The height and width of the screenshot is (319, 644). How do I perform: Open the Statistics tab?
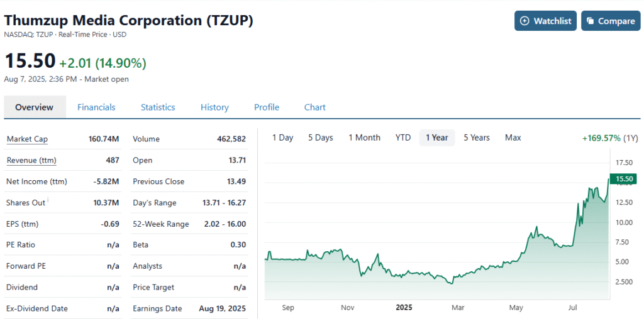point(158,107)
